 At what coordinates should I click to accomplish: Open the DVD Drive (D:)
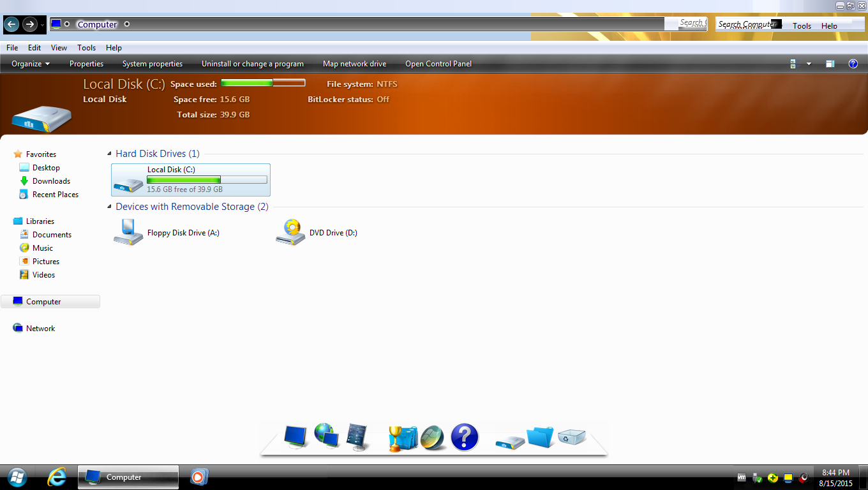point(291,232)
